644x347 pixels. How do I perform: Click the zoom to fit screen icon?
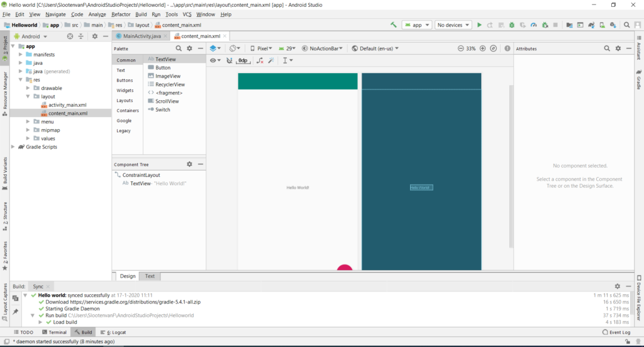[493, 48]
